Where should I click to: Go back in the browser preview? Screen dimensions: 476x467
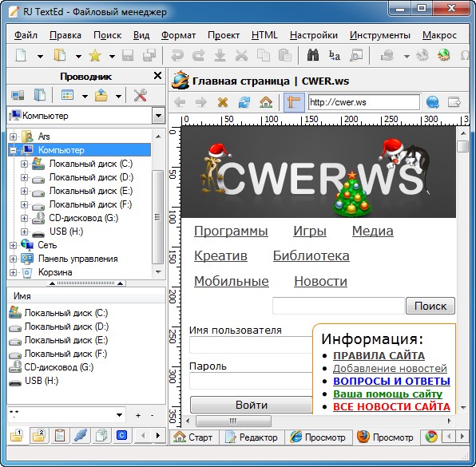point(180,102)
